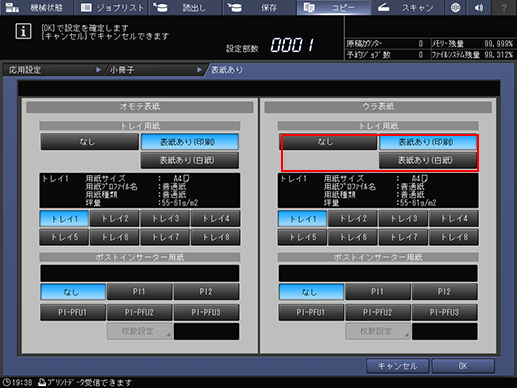Image resolution: width=517 pixels, height=388 pixels.
Task: Choose トレイ8 for ウラ表紙
Action: pyautogui.click(x=454, y=237)
